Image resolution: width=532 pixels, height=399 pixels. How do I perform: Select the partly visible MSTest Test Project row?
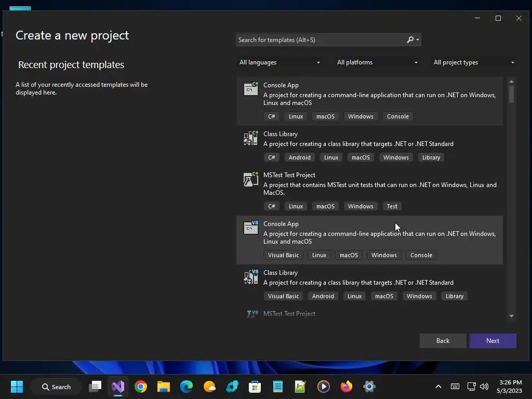point(369,314)
